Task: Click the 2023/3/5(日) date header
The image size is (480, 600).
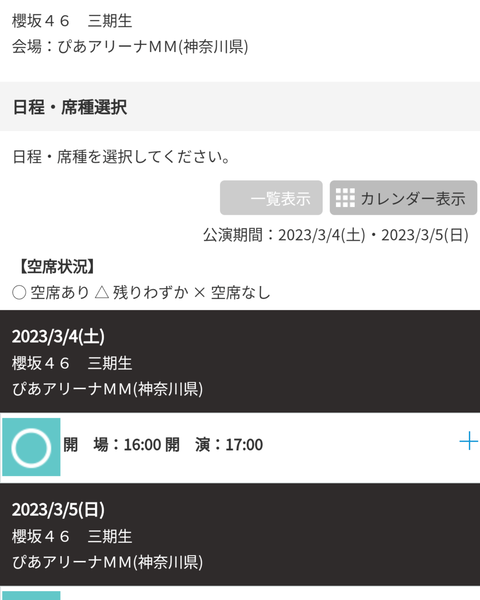Action: [x=58, y=510]
